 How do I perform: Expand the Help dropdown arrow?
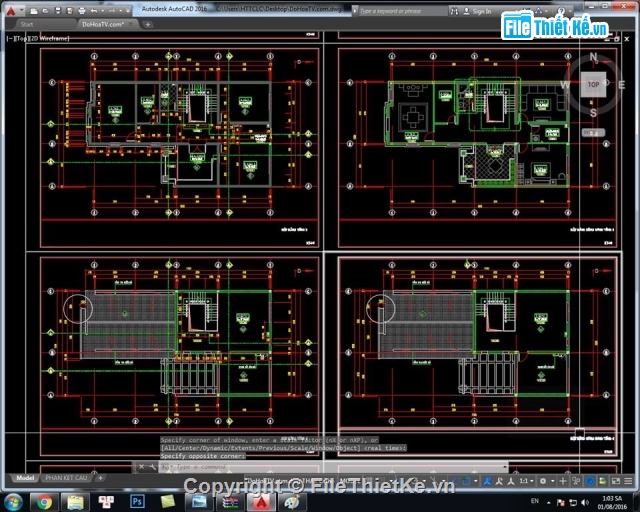[x=569, y=11]
